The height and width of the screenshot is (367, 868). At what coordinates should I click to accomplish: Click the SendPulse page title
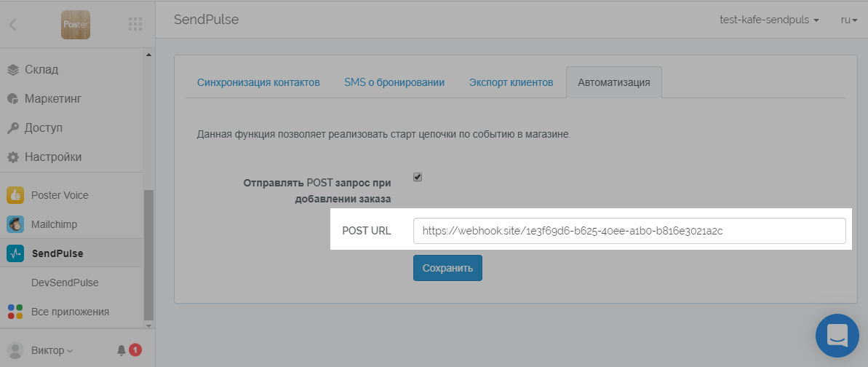[206, 20]
